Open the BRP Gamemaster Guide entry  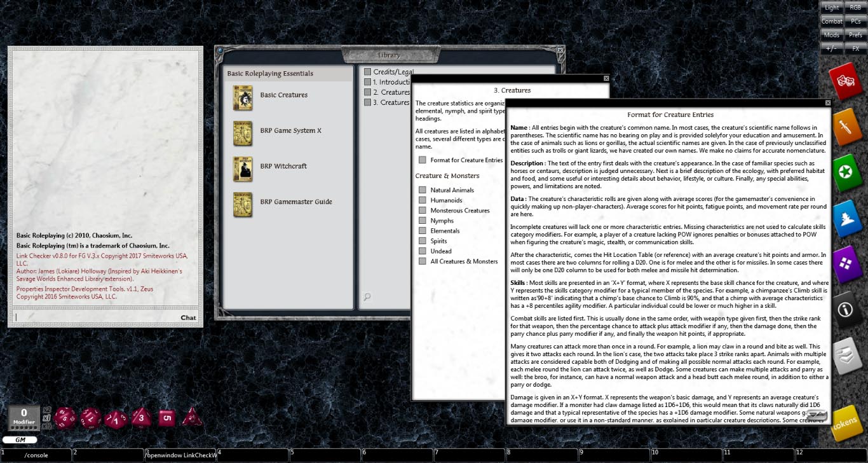point(295,202)
